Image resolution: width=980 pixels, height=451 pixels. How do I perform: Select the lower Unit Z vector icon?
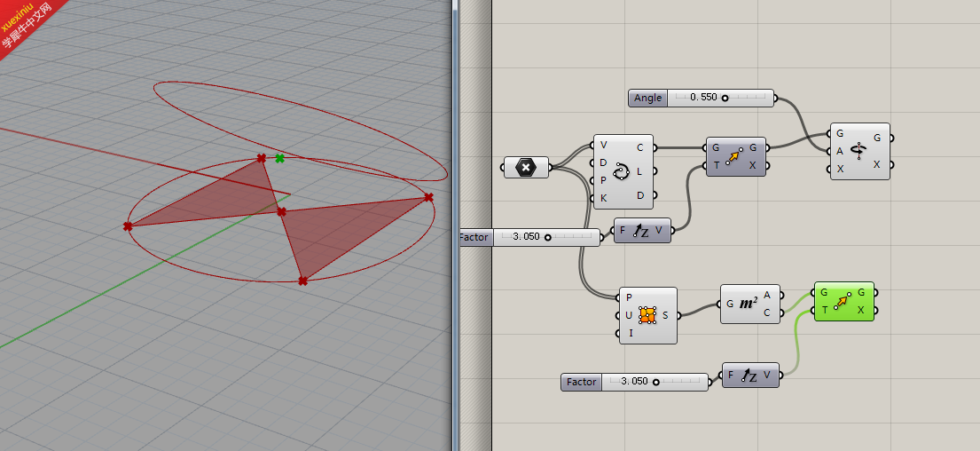(x=749, y=376)
